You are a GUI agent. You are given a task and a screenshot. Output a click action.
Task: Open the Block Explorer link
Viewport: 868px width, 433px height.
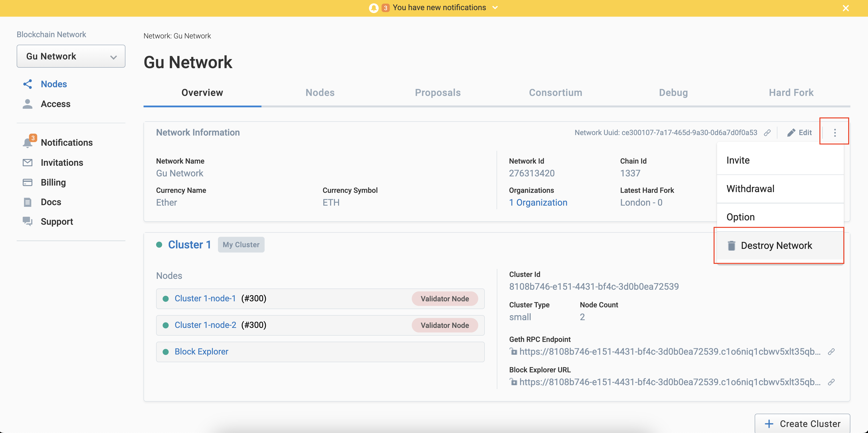click(201, 352)
